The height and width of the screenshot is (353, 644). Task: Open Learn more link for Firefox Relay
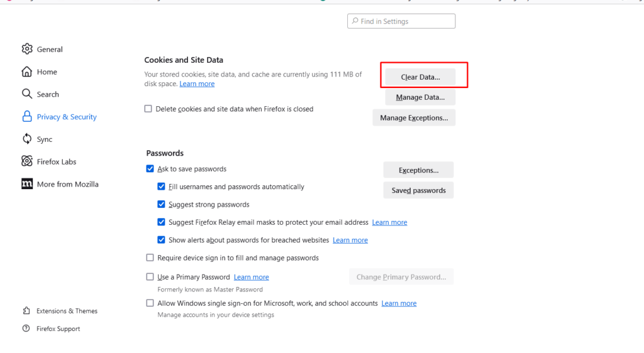[x=389, y=222]
